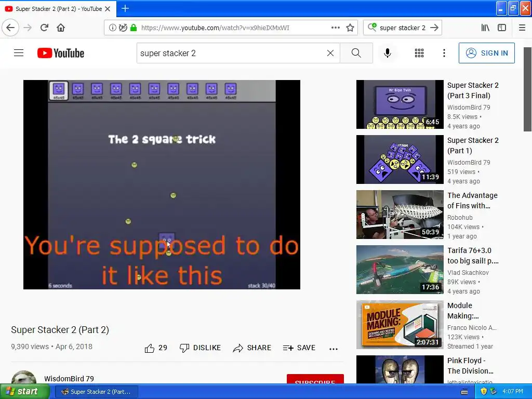Open Tarifa 76+3.0 video thumbnail
The image size is (532, 399).
pos(400,270)
